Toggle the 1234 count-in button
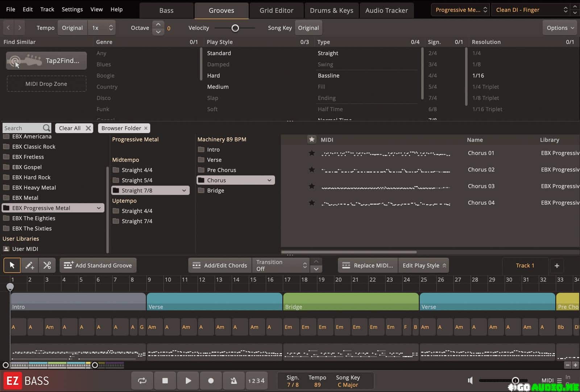The image size is (580, 392). click(x=256, y=380)
